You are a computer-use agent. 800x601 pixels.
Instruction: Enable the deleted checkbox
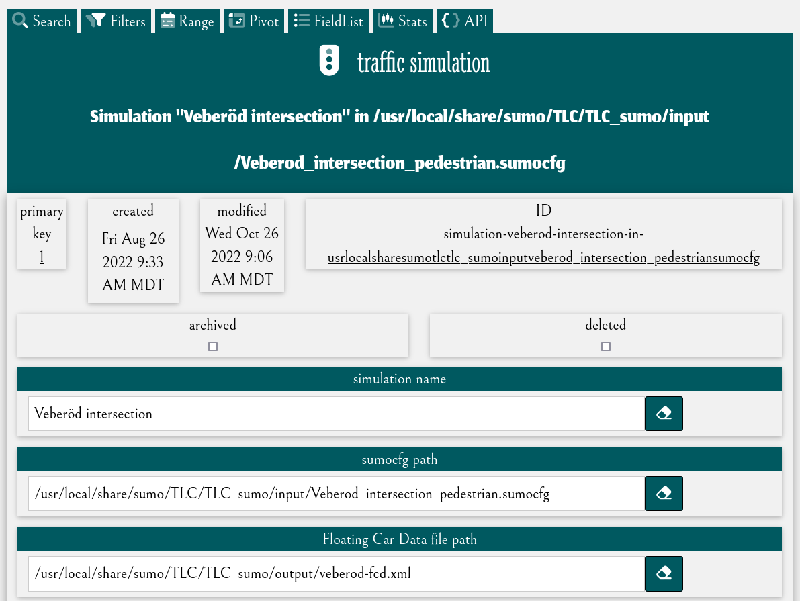pyautogui.click(x=606, y=346)
